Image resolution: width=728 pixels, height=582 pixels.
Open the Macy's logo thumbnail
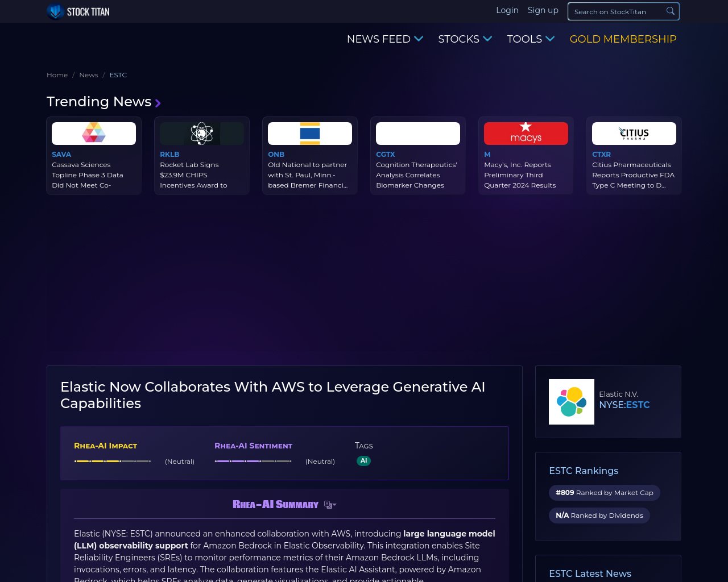tap(526, 134)
